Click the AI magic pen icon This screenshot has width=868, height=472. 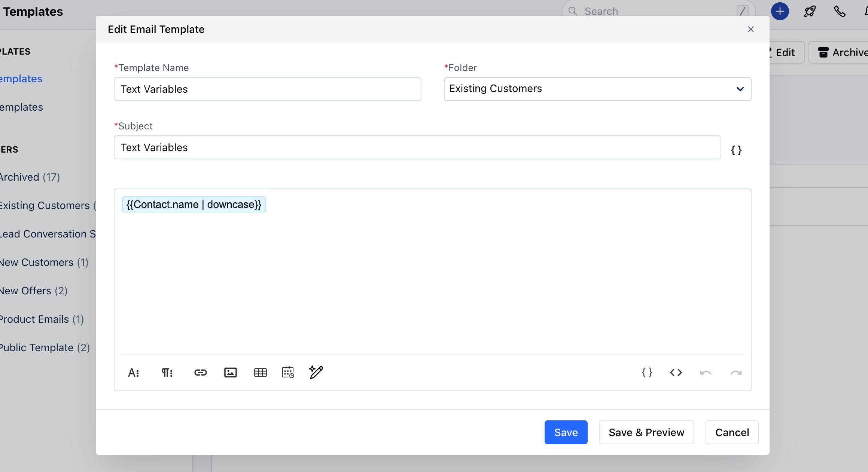point(316,372)
